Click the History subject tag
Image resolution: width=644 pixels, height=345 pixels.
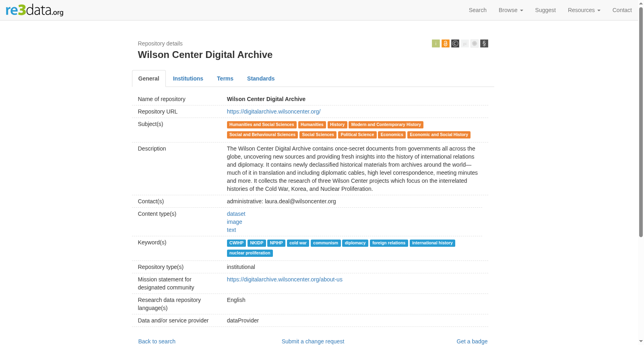(337, 125)
